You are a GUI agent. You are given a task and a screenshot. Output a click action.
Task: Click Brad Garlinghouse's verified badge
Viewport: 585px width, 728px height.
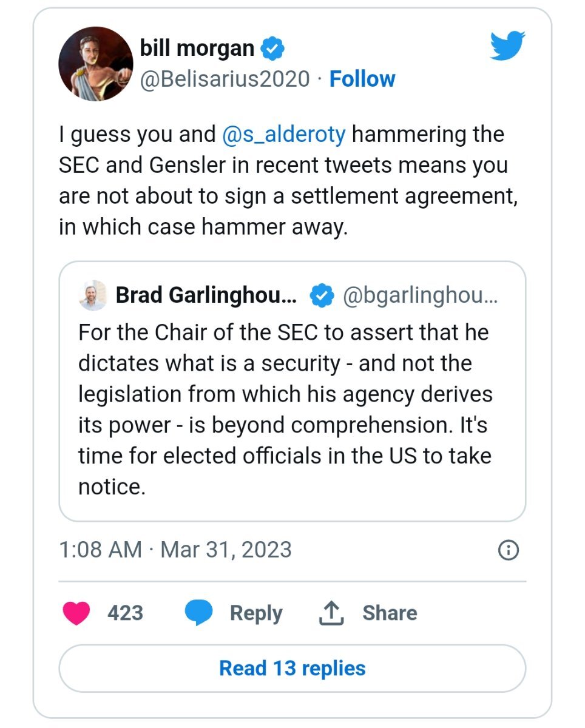tap(322, 296)
